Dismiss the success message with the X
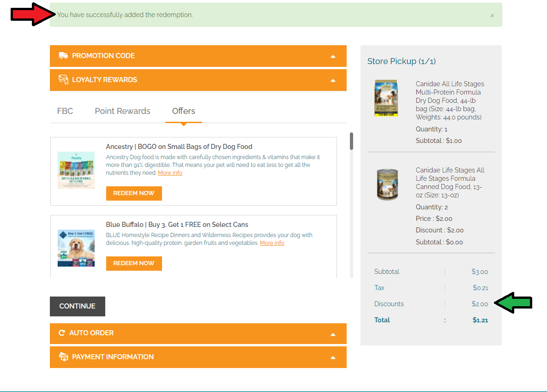 point(492,16)
